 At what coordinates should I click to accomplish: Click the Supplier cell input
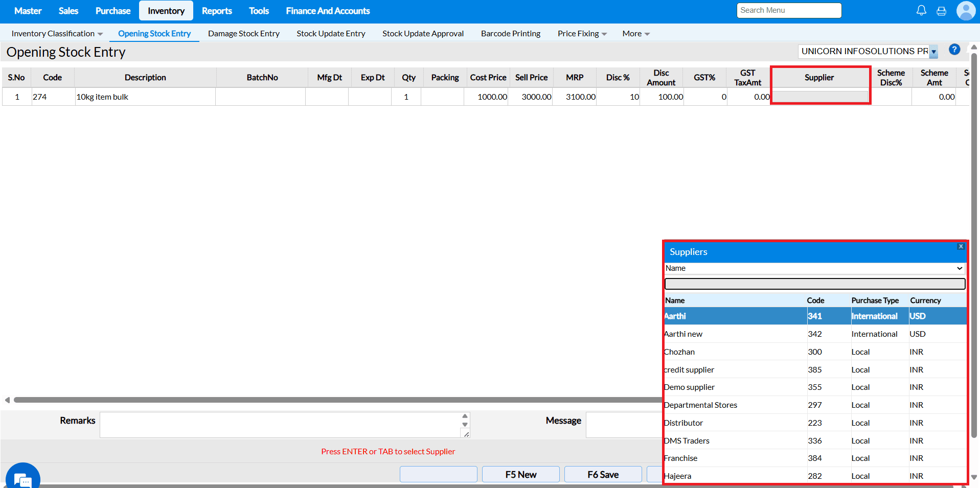[x=821, y=97]
